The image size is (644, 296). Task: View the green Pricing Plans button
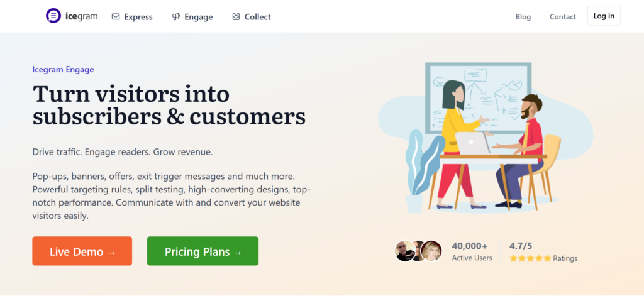pos(203,251)
